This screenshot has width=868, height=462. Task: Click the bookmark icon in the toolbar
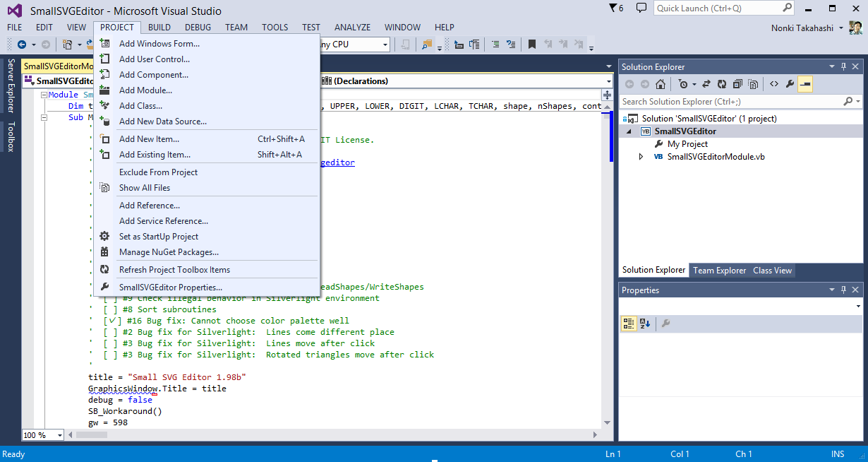pos(532,45)
